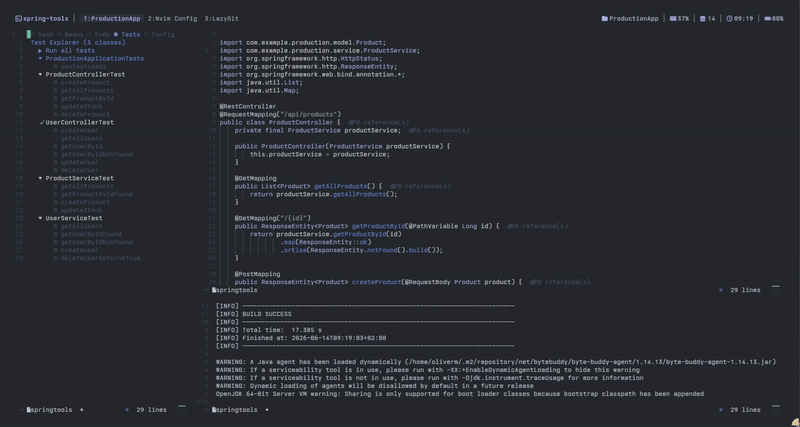Screen dimensions: 800x427
Task: Open the 6 reference(s) code lens
Action: (443, 131)
